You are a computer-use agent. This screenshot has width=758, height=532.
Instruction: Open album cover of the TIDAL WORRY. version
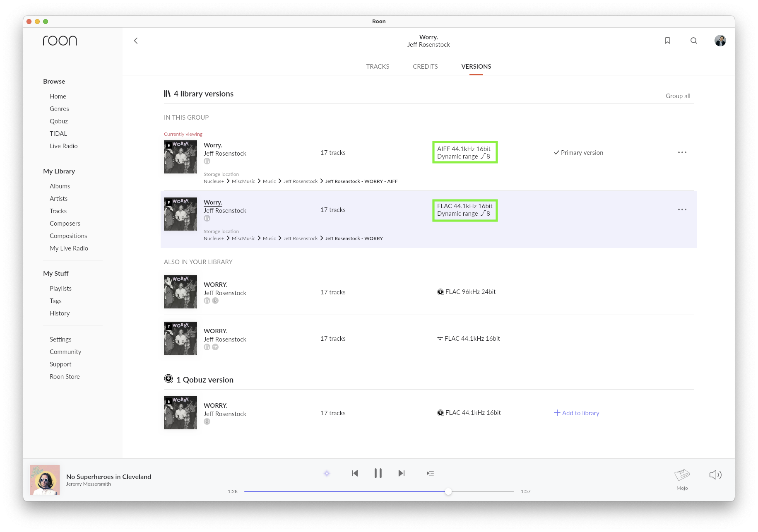(180, 338)
